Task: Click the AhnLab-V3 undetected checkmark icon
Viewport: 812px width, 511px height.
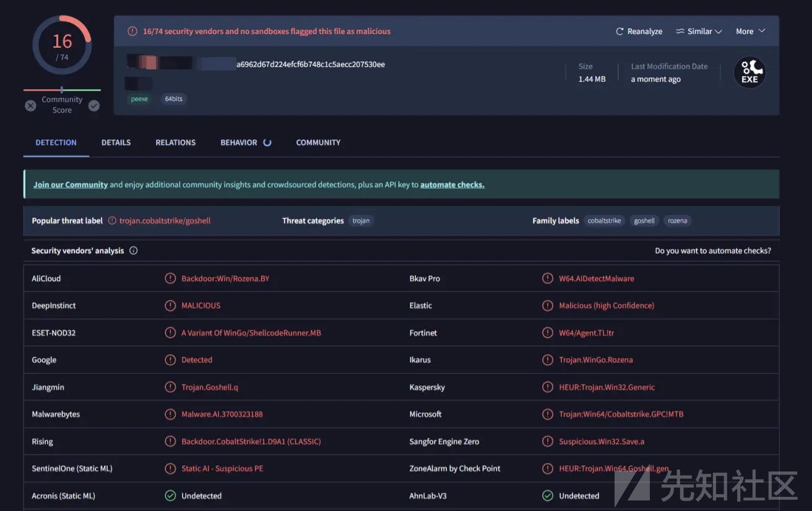Action: [548, 496]
